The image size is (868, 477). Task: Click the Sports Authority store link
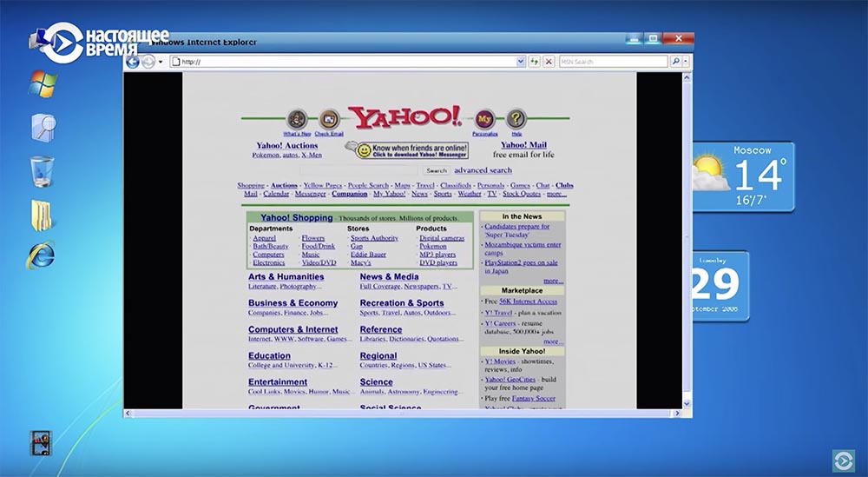pyautogui.click(x=374, y=238)
